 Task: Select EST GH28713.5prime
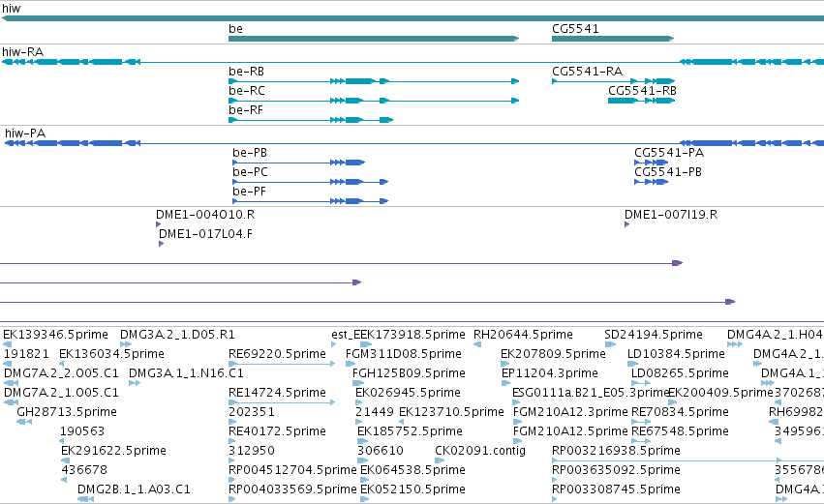pyautogui.click(x=67, y=413)
